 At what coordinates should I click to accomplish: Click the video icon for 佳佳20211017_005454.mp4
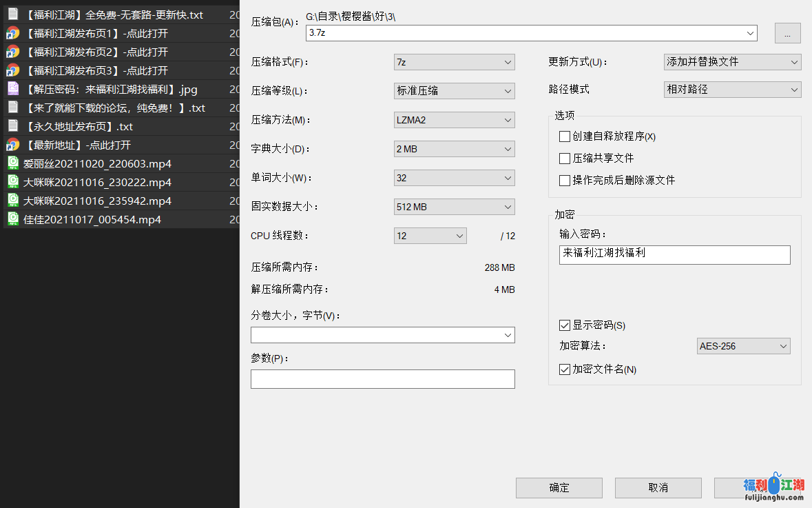point(12,219)
